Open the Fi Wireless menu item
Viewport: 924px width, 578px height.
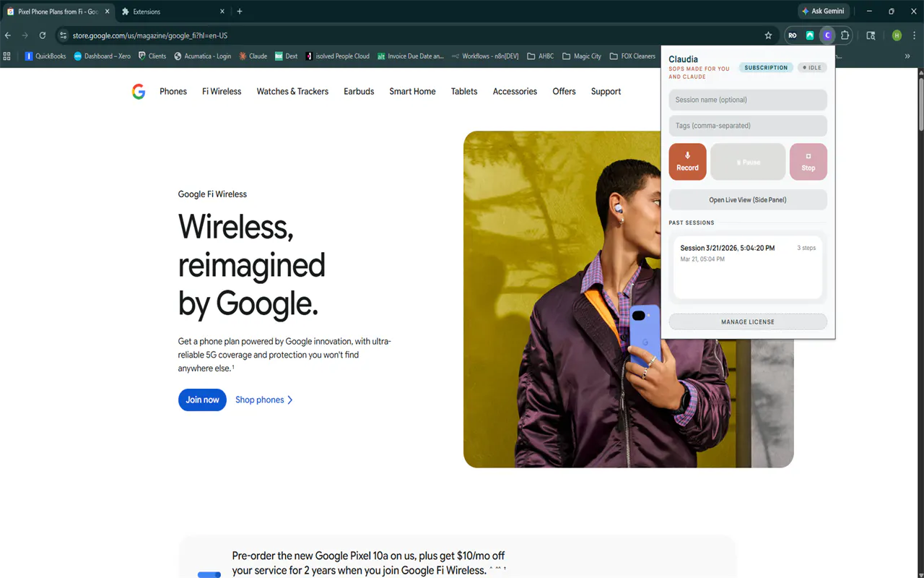(x=222, y=92)
